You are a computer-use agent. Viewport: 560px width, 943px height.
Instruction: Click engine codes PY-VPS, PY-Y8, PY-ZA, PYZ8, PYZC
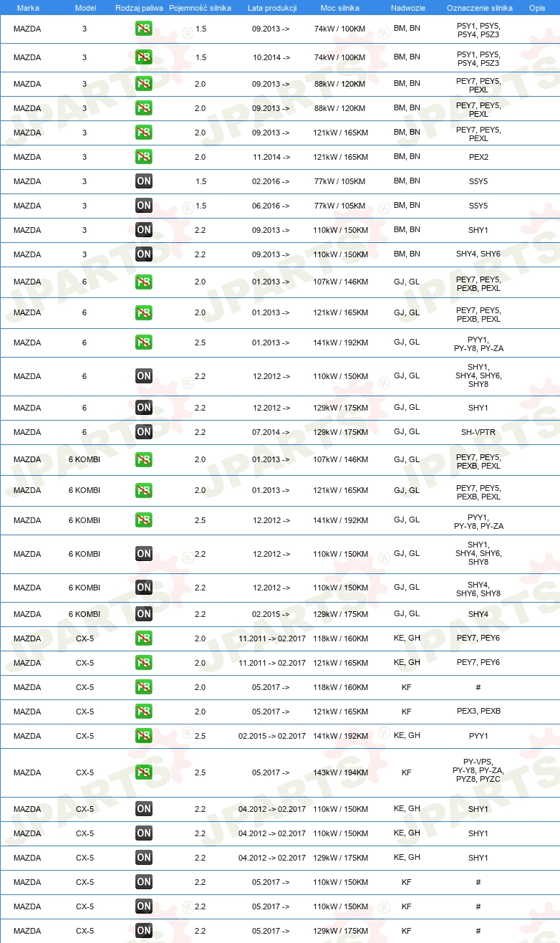478,770
